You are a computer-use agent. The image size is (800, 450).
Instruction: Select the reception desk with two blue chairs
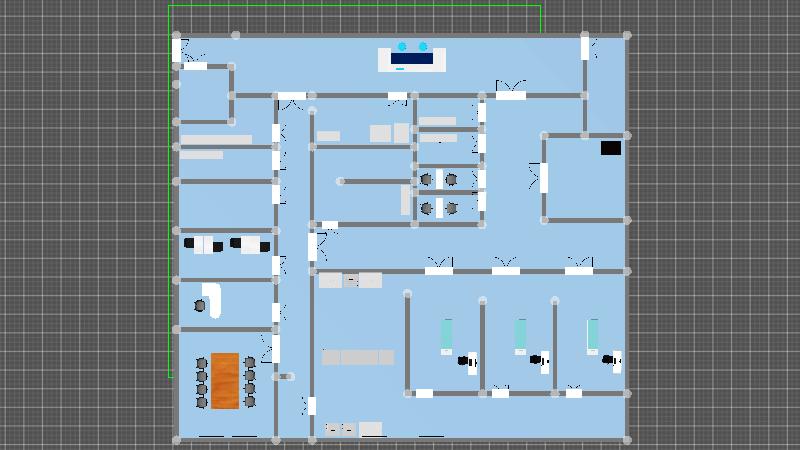point(411,59)
